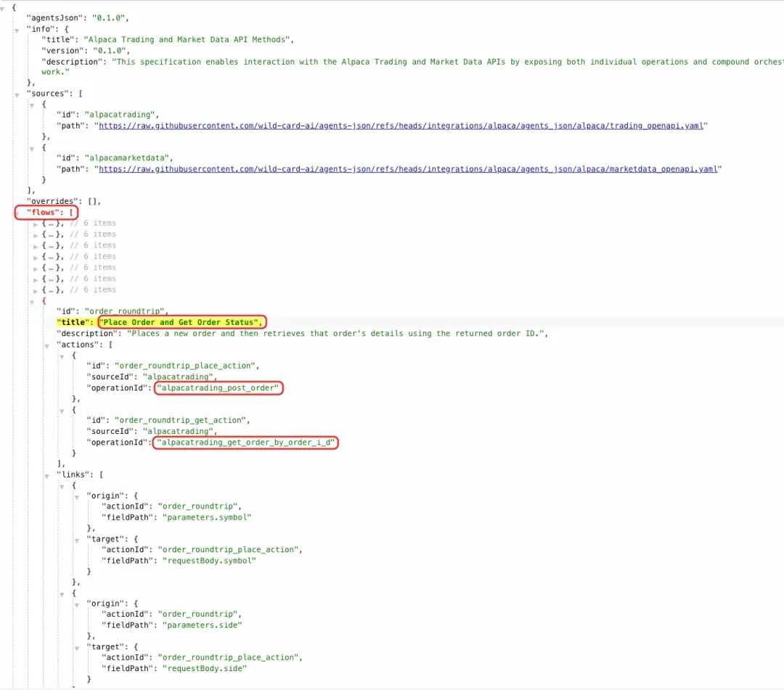The height and width of the screenshot is (690, 784).
Task: Collapse the alpacamarketdata source object
Action: tap(32, 149)
